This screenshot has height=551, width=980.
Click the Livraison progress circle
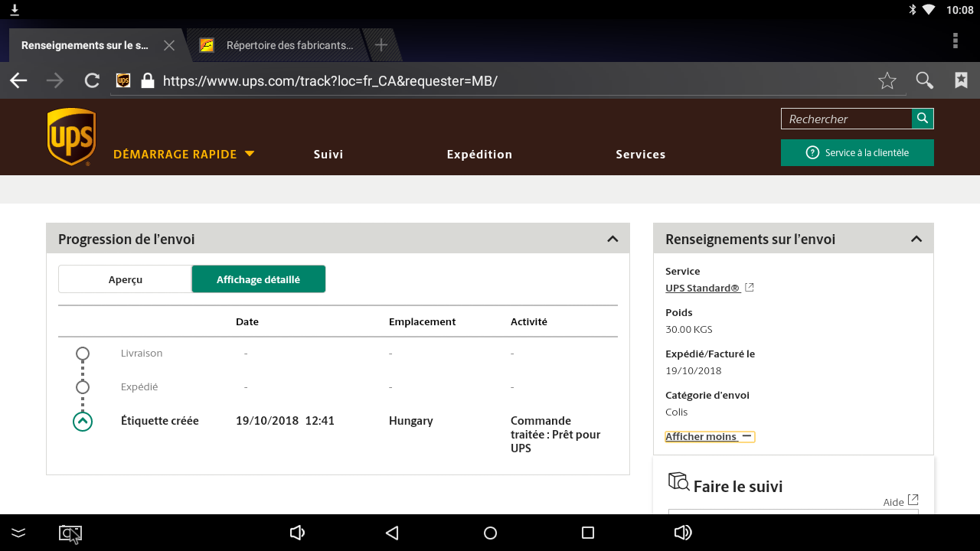click(x=83, y=354)
